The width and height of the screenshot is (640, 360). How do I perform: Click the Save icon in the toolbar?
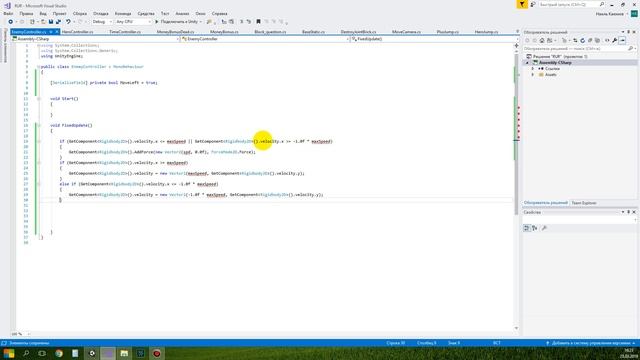pos(51,22)
